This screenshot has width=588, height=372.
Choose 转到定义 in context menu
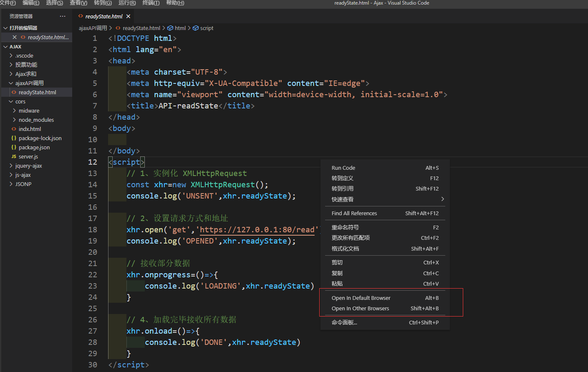pos(385,178)
